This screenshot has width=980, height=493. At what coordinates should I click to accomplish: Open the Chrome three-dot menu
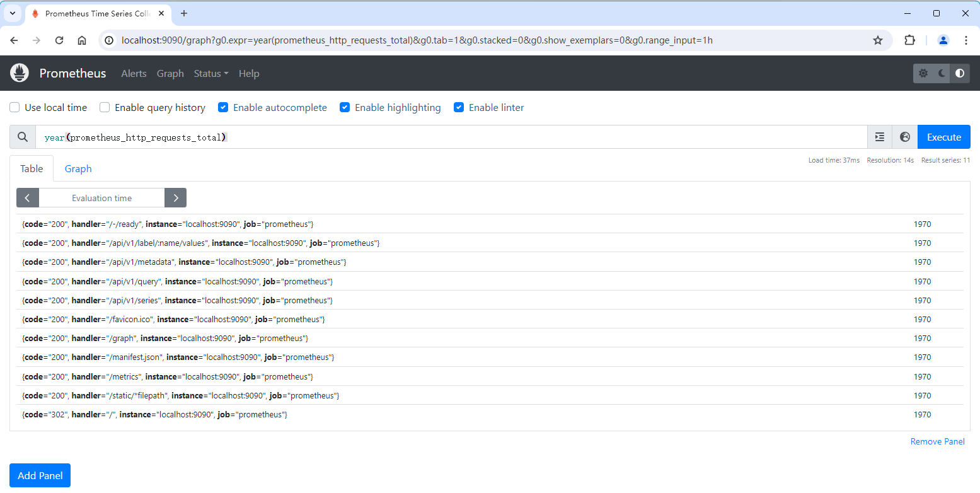click(x=966, y=40)
